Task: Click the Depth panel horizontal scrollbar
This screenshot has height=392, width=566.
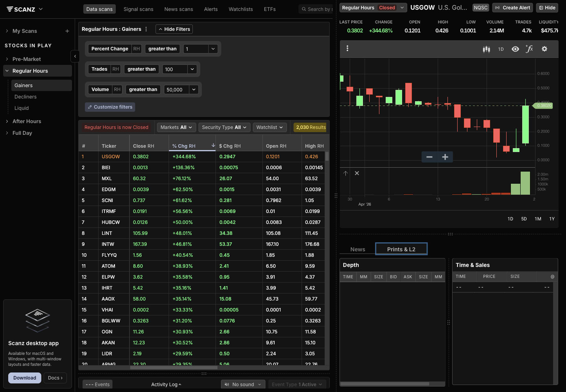Action: [x=384, y=384]
